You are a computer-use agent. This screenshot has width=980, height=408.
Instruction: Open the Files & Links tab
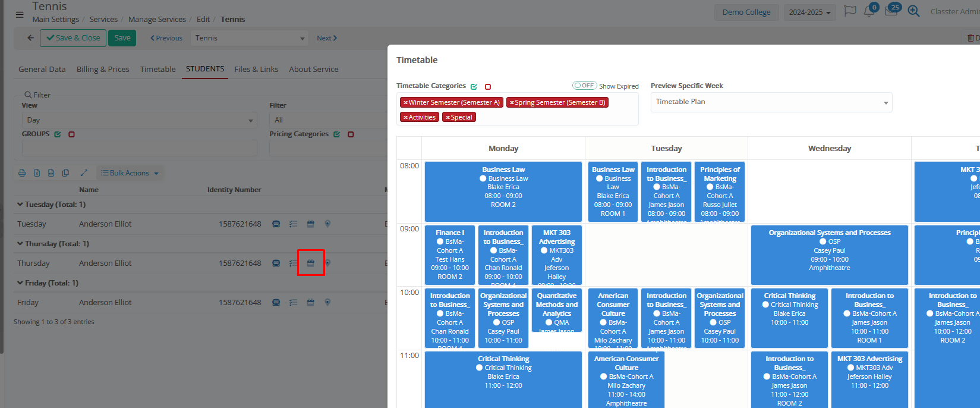[256, 70]
